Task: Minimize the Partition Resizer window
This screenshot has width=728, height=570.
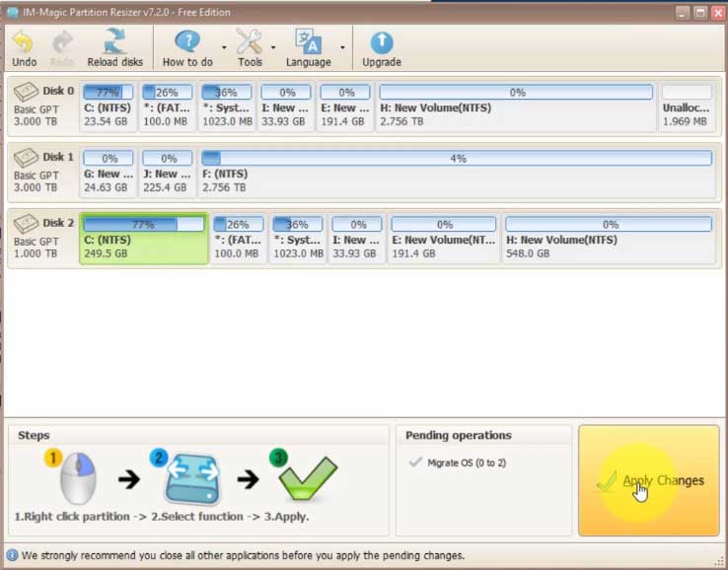Action: [x=683, y=13]
